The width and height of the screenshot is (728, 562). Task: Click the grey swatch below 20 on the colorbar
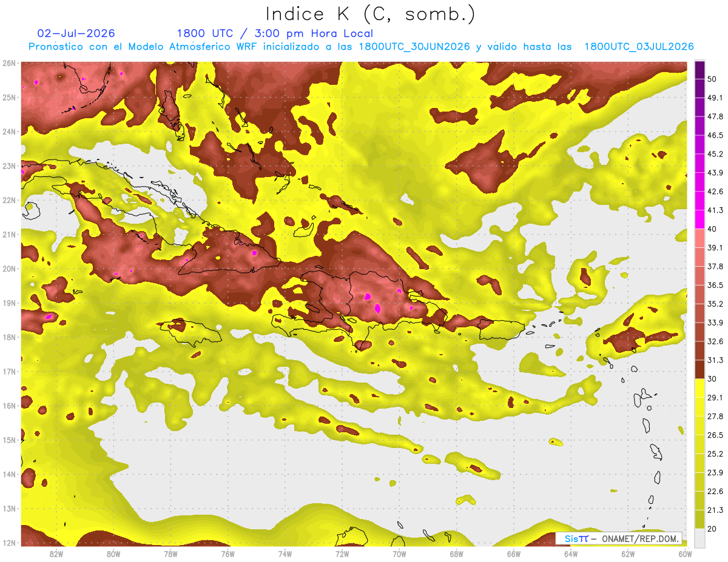tap(699, 538)
